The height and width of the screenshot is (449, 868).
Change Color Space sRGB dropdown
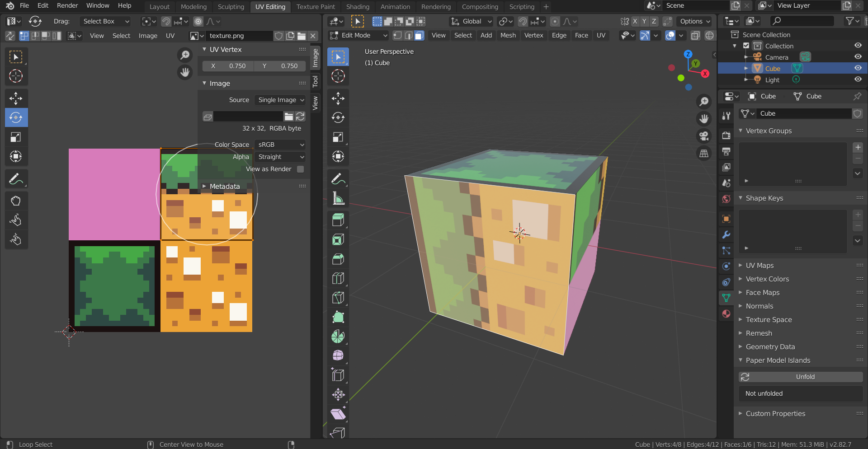tap(280, 145)
